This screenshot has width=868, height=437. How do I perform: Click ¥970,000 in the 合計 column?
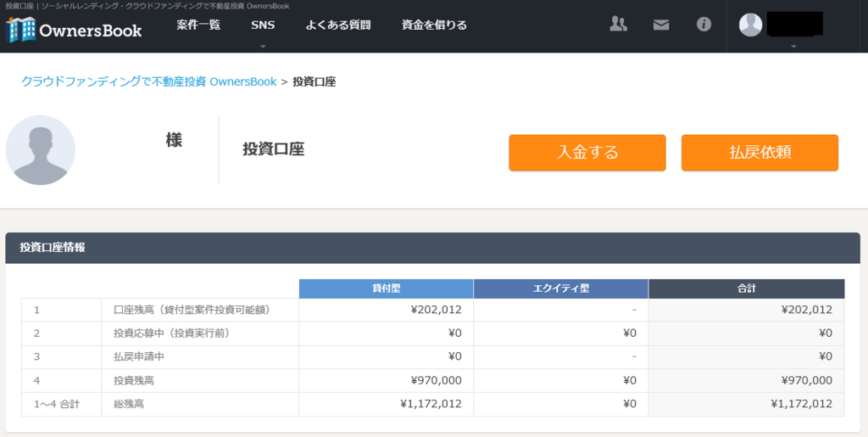pos(807,380)
